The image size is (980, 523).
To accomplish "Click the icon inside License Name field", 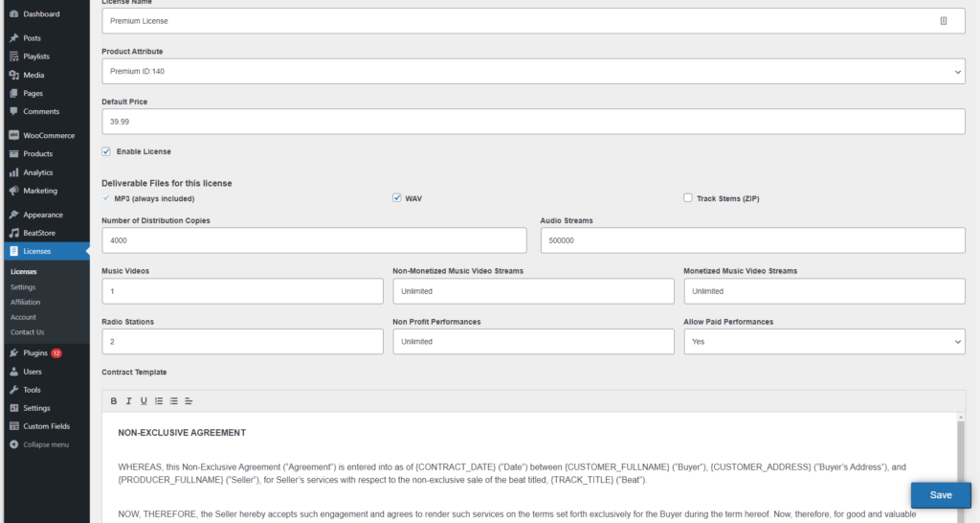I will 944,20.
